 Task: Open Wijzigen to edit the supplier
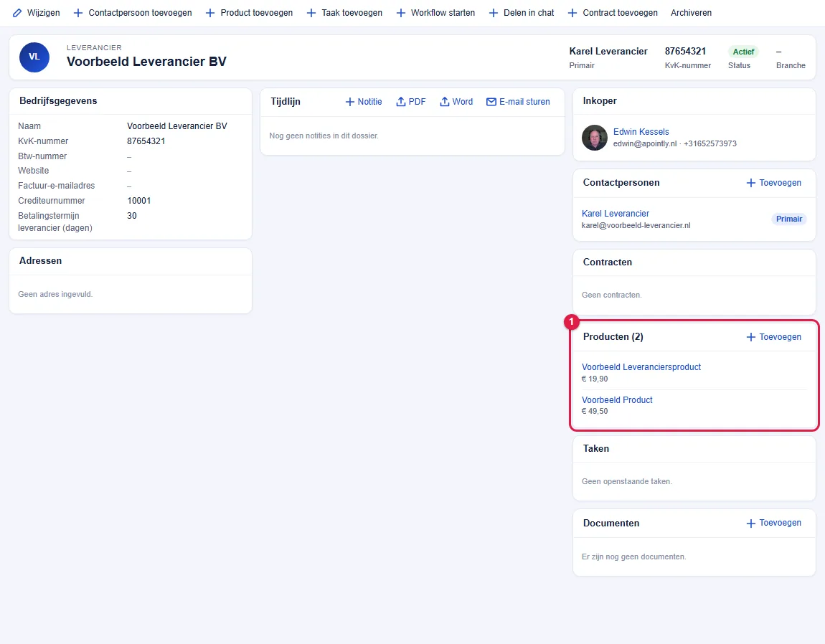pos(37,13)
